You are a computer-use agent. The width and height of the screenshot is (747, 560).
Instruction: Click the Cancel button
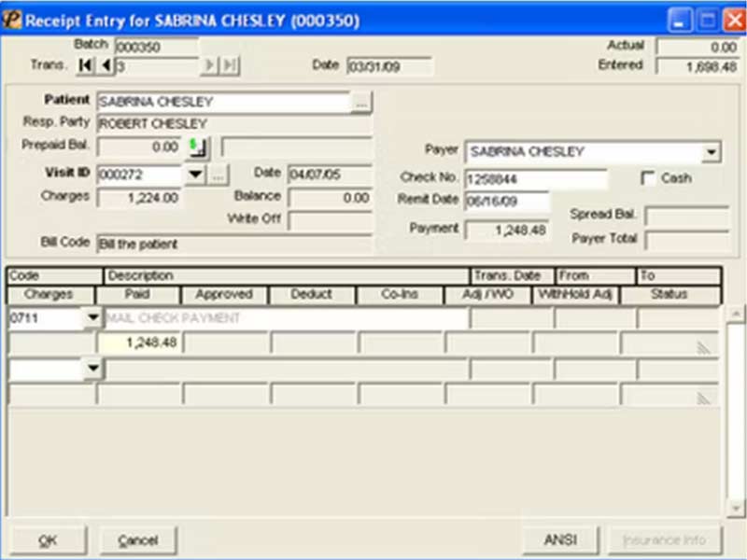tap(138, 540)
